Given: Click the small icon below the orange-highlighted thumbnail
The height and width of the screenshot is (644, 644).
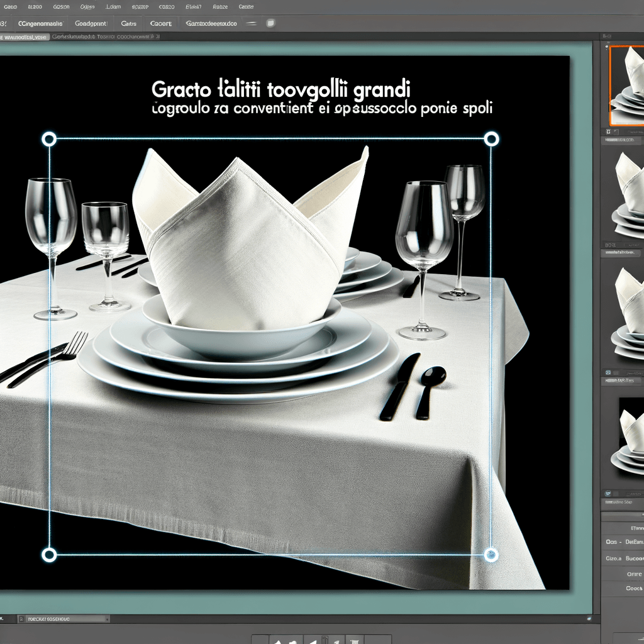Looking at the screenshot, I should [608, 132].
